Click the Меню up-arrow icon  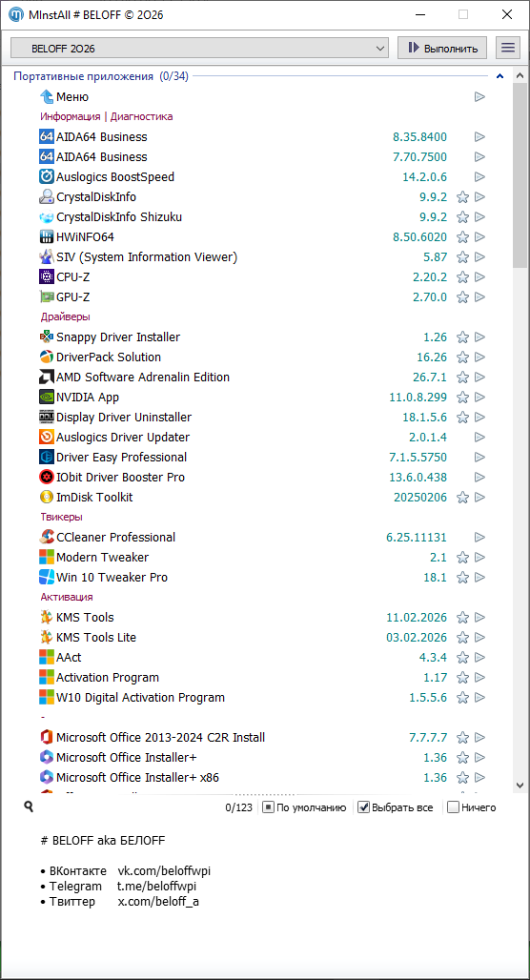tap(47, 97)
